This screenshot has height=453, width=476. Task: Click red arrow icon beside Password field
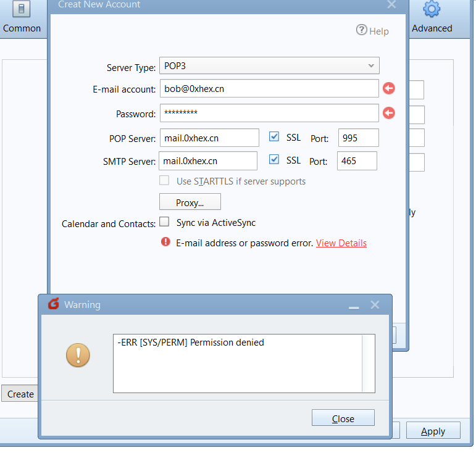[389, 114]
